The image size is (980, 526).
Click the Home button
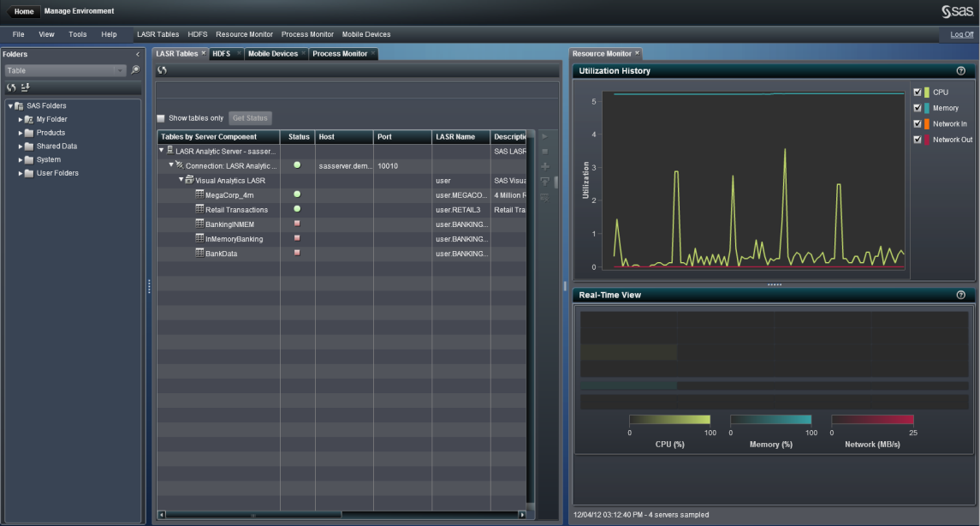pyautogui.click(x=24, y=11)
